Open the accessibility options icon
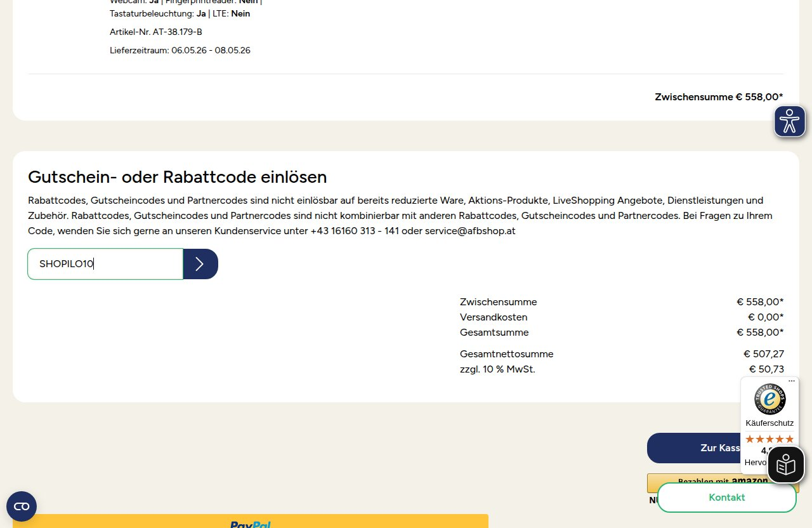Image resolution: width=812 pixels, height=528 pixels. pyautogui.click(x=789, y=121)
